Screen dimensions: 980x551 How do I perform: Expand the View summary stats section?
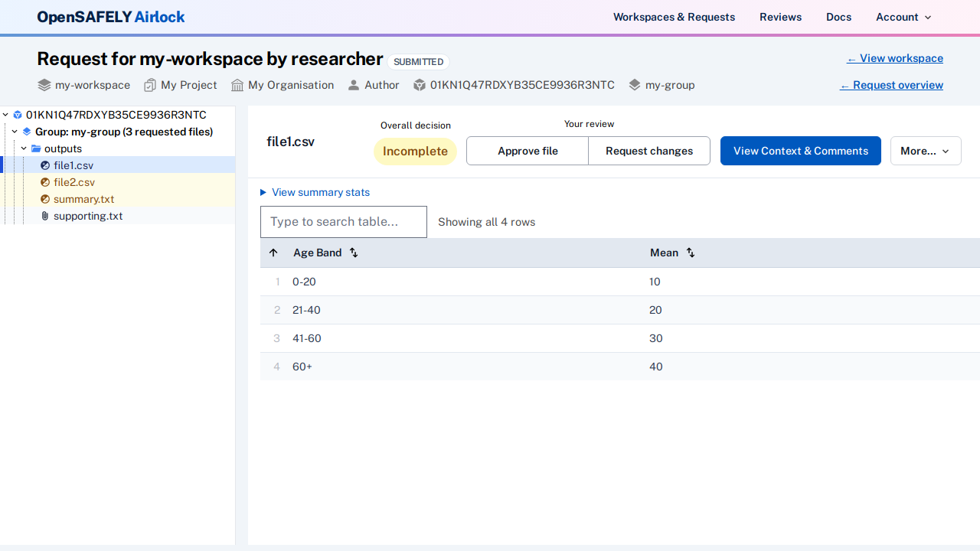315,192
